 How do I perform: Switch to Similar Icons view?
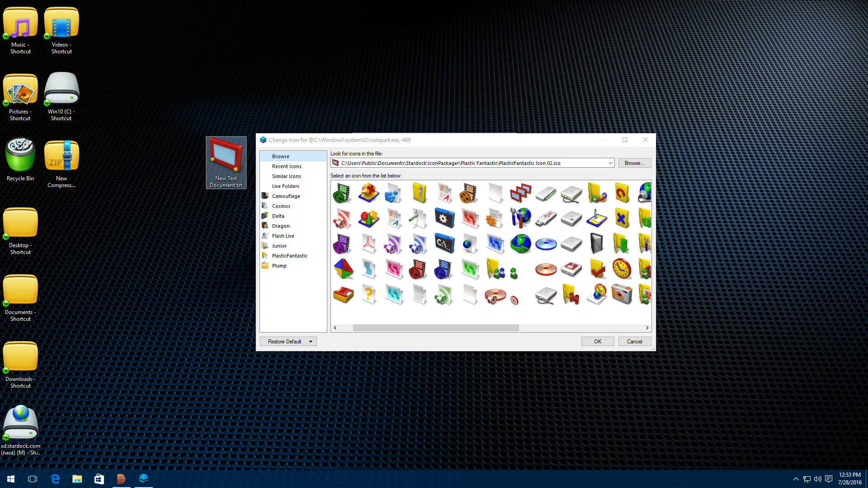click(286, 176)
